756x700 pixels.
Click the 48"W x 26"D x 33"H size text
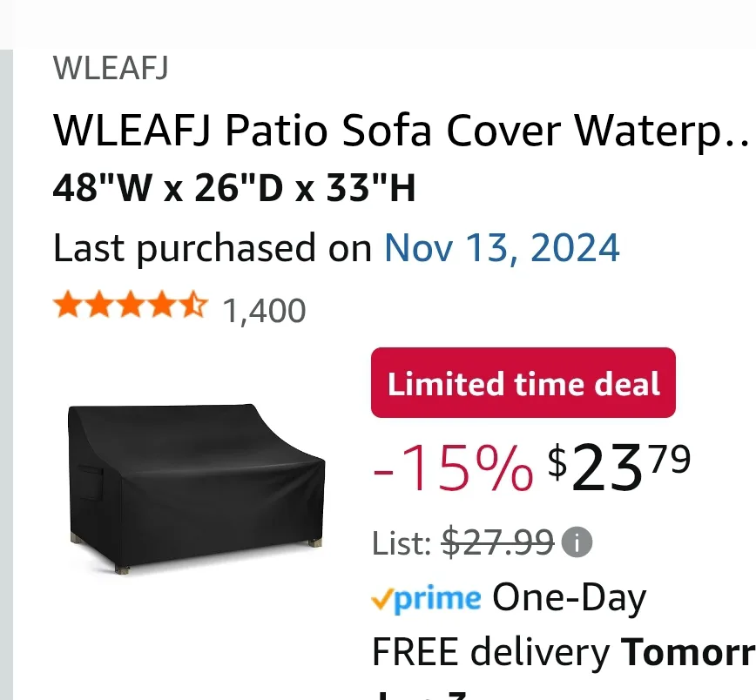[233, 188]
